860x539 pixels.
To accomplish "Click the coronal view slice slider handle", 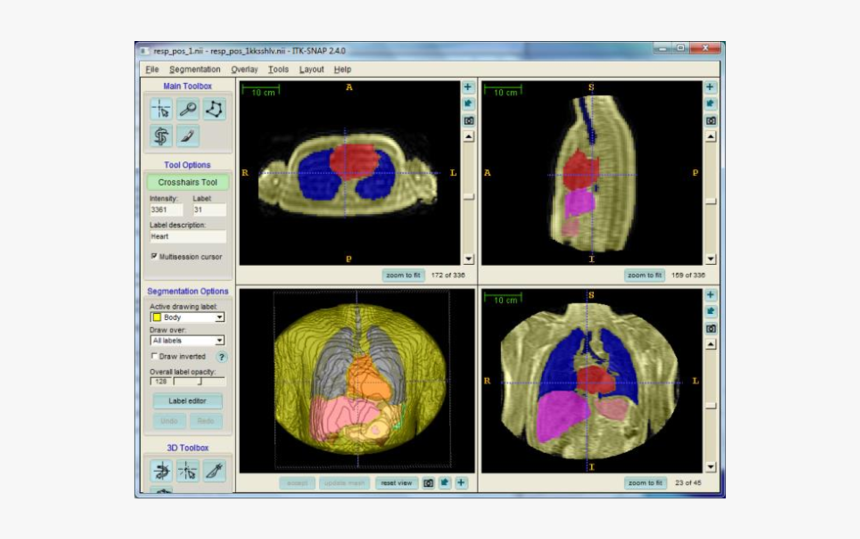I will click(710, 406).
